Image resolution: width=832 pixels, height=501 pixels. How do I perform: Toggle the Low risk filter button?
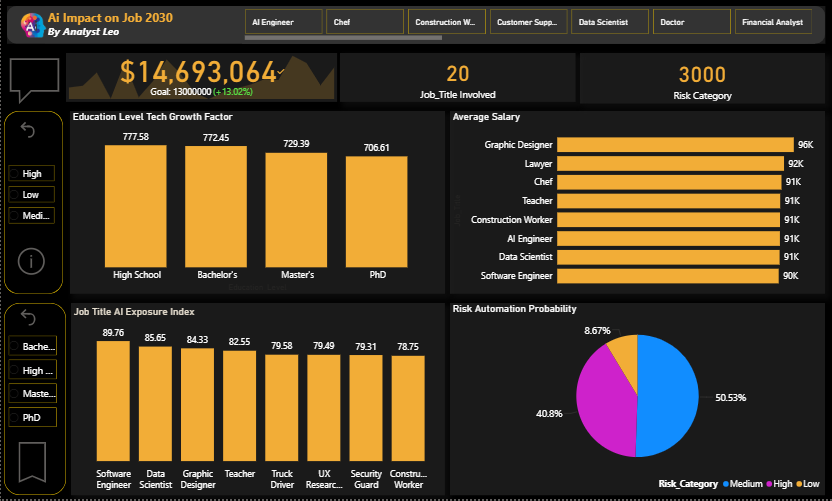click(x=32, y=194)
